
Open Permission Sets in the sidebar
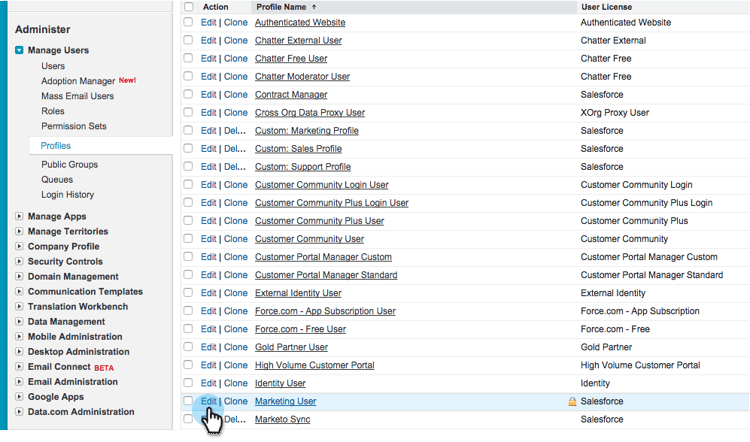74,126
